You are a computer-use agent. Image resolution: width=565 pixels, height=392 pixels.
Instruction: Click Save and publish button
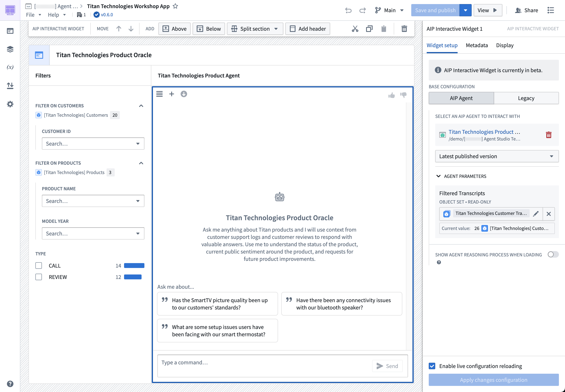[x=435, y=10]
